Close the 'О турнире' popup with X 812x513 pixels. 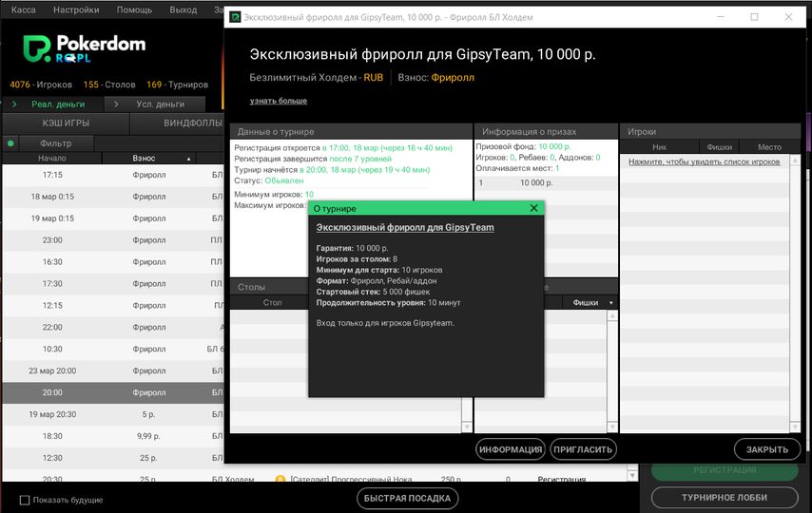click(534, 208)
